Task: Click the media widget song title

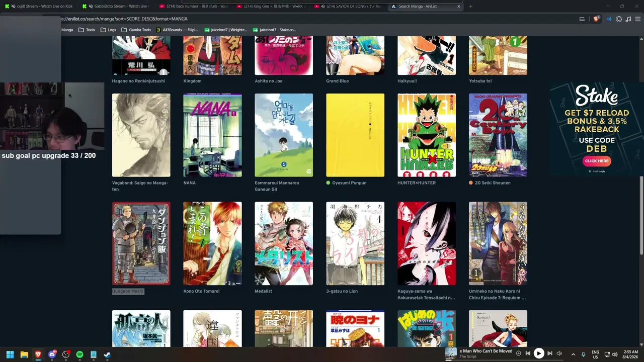Action: click(486, 351)
